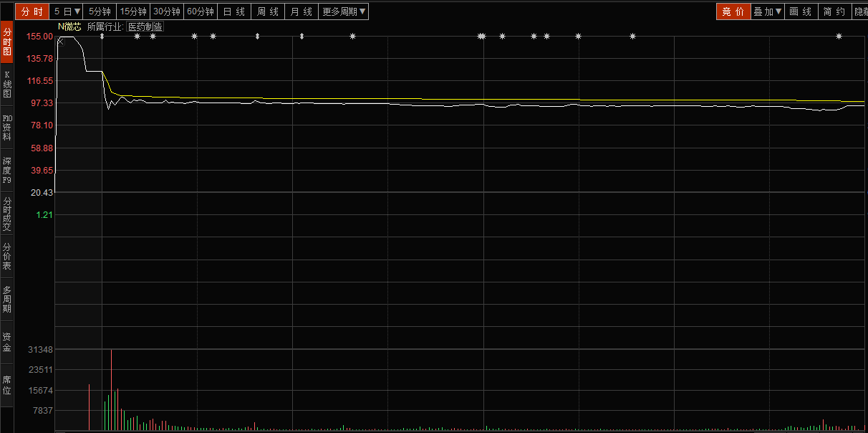Open the 5日 dropdown
The width and height of the screenshot is (868, 433).
click(x=67, y=11)
